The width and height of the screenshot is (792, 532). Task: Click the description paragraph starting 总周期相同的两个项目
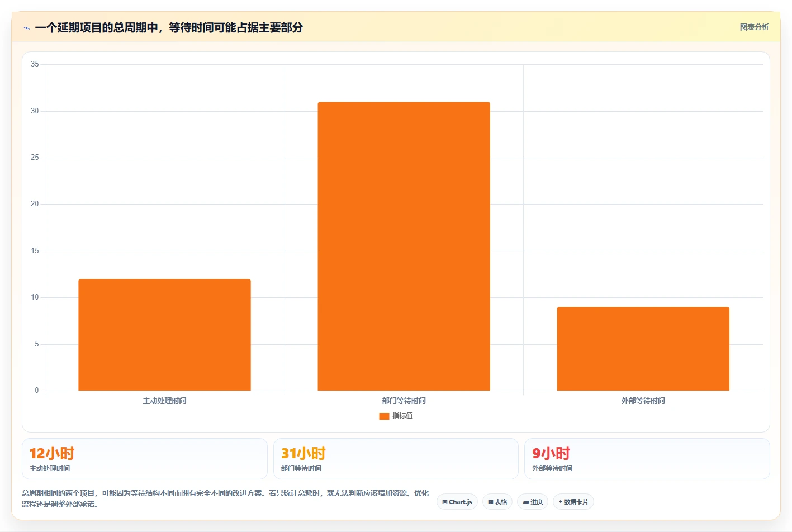pyautogui.click(x=225, y=498)
